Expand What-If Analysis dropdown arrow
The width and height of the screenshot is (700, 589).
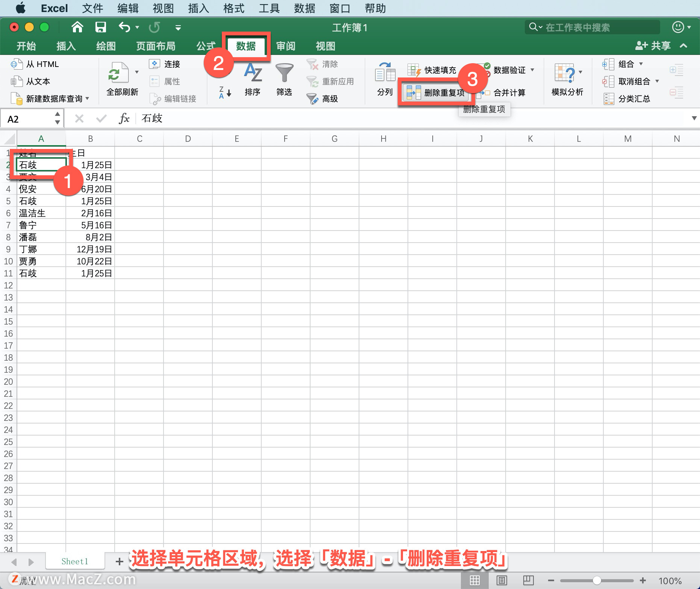tap(580, 72)
